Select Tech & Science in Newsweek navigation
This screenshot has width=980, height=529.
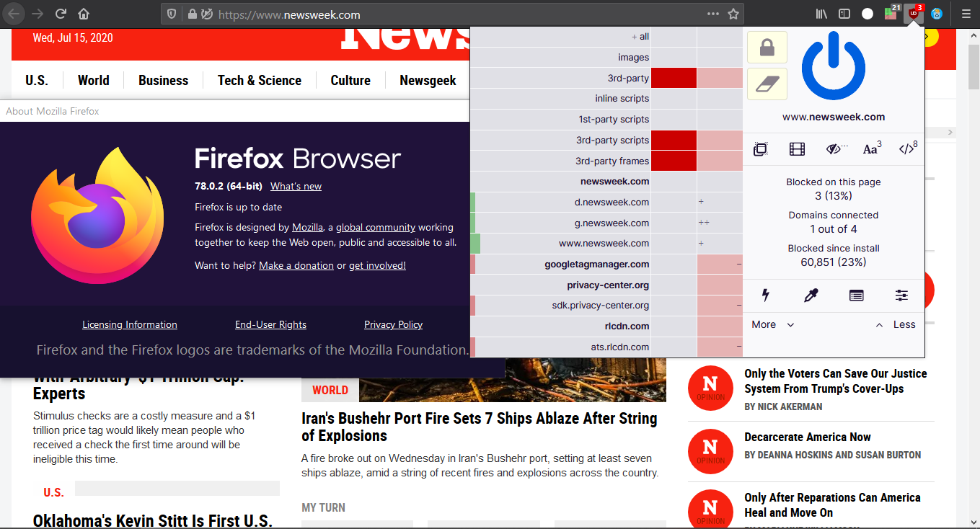(x=260, y=81)
